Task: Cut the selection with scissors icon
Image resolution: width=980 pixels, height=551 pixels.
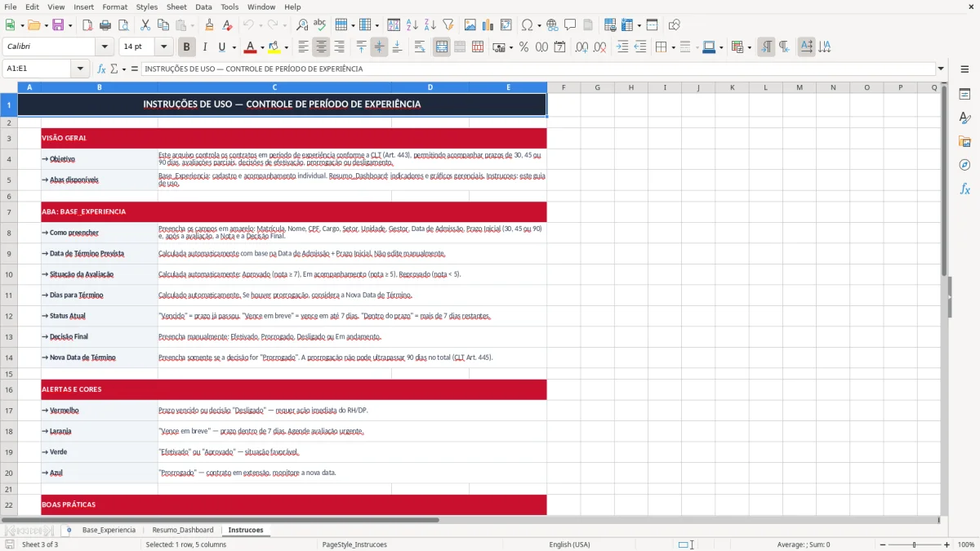Action: tap(145, 25)
